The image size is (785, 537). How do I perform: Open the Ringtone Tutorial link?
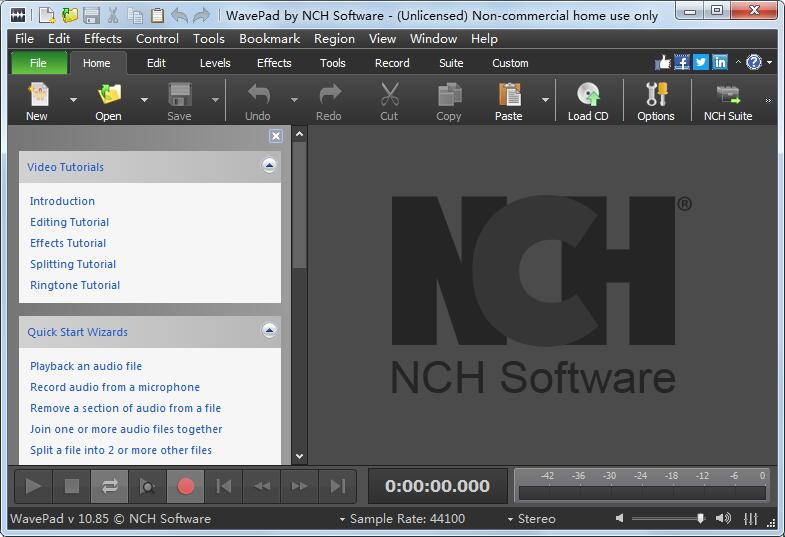click(75, 285)
